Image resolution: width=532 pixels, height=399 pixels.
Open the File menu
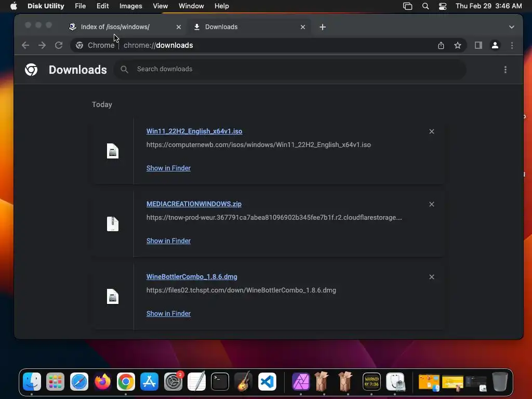click(81, 6)
